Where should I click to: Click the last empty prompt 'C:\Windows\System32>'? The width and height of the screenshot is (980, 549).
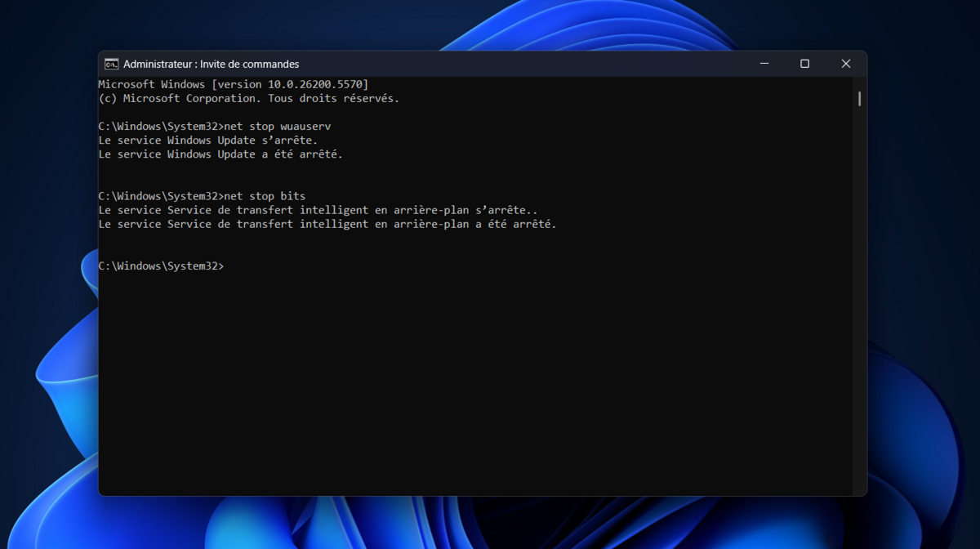click(x=161, y=266)
